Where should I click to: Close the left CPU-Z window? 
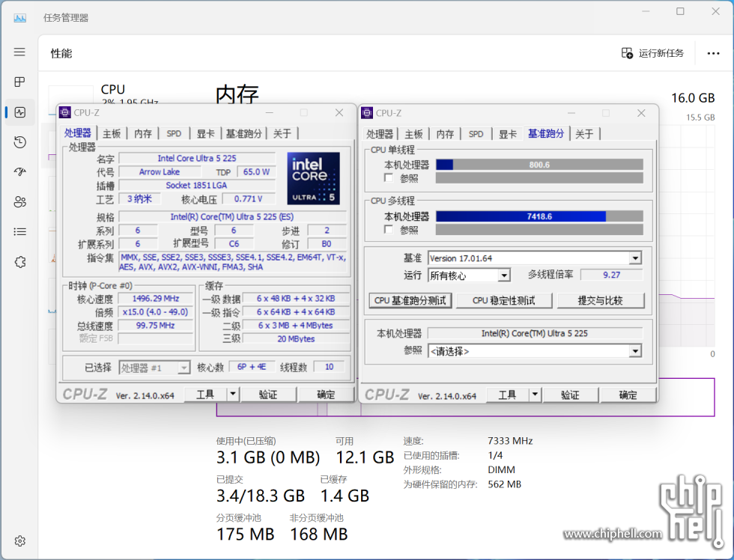click(x=339, y=113)
